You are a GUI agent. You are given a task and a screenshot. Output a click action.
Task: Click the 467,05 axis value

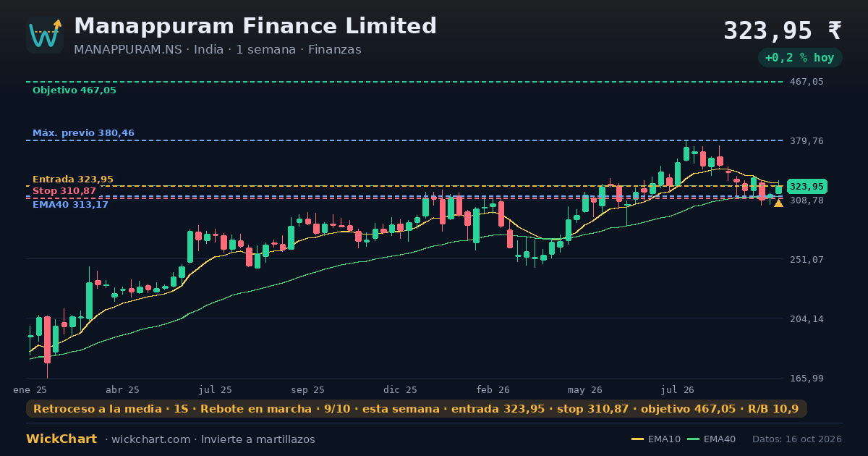[x=807, y=82]
